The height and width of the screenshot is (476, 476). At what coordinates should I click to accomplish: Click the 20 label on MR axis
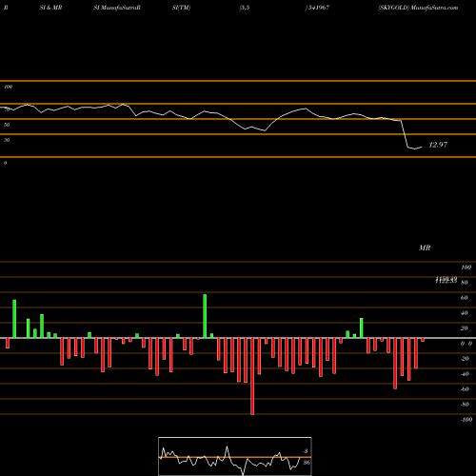pos(464,328)
